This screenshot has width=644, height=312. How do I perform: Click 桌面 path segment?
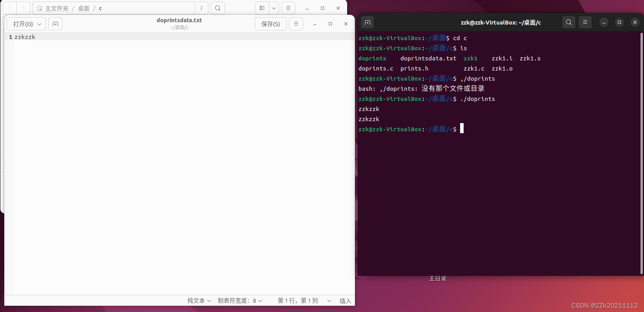point(84,8)
